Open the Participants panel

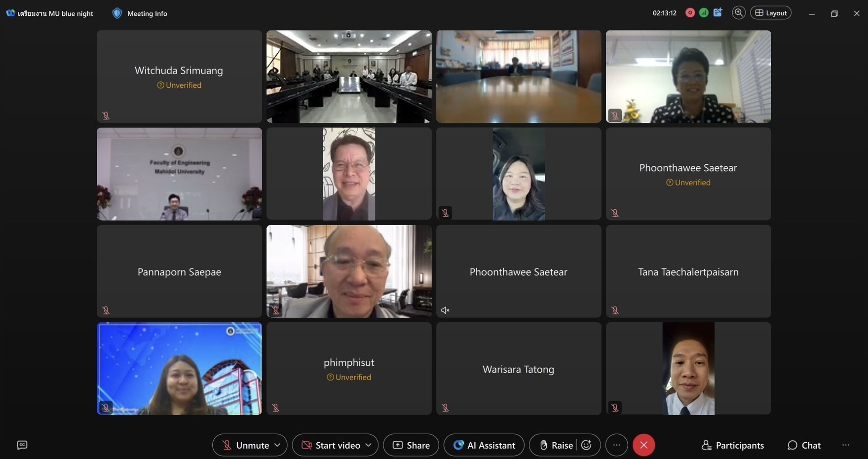coord(732,445)
